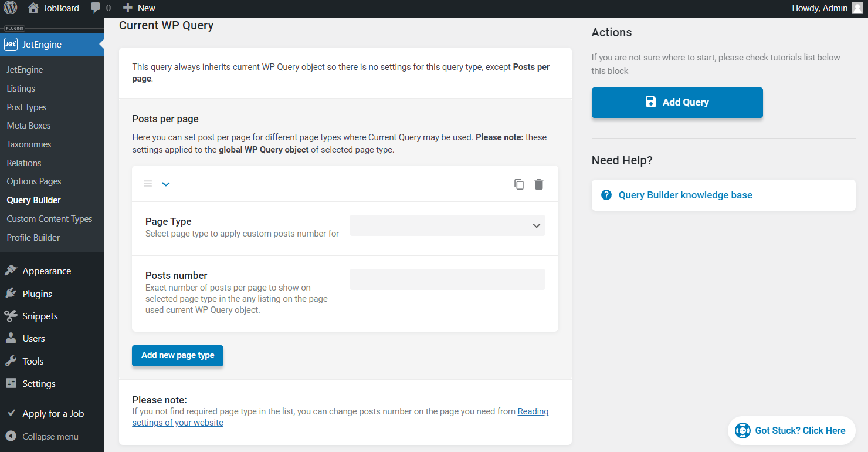Click the Settings sliders icon
The height and width of the screenshot is (452, 868).
coord(11,383)
